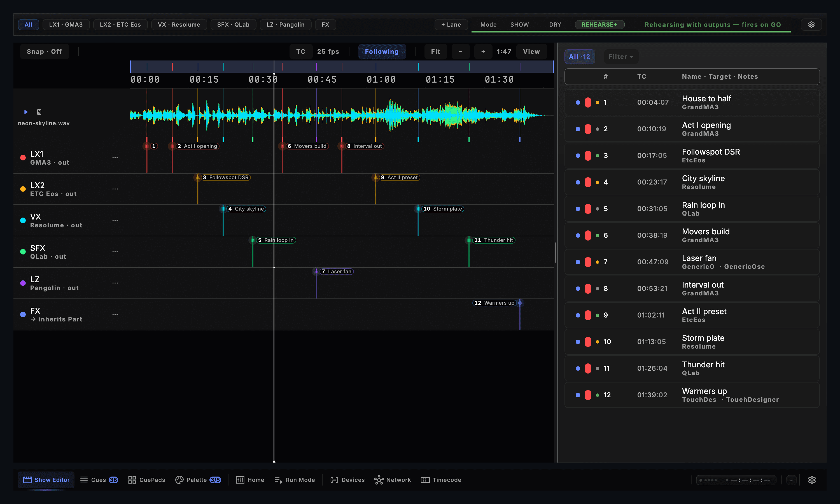Open Timecode icon in bottom bar
Image resolution: width=840 pixels, height=504 pixels.
pos(425,480)
